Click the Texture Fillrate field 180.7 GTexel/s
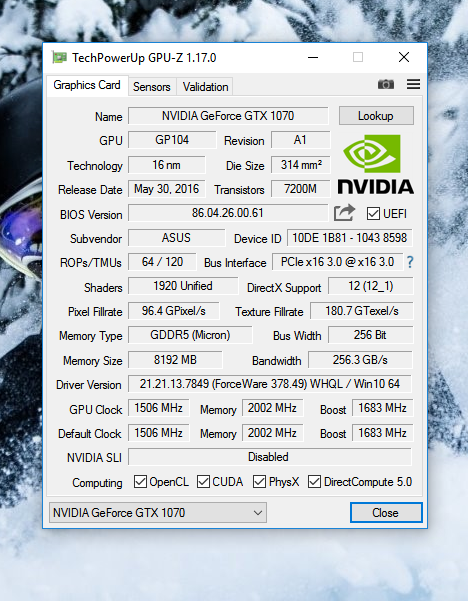 (x=362, y=311)
